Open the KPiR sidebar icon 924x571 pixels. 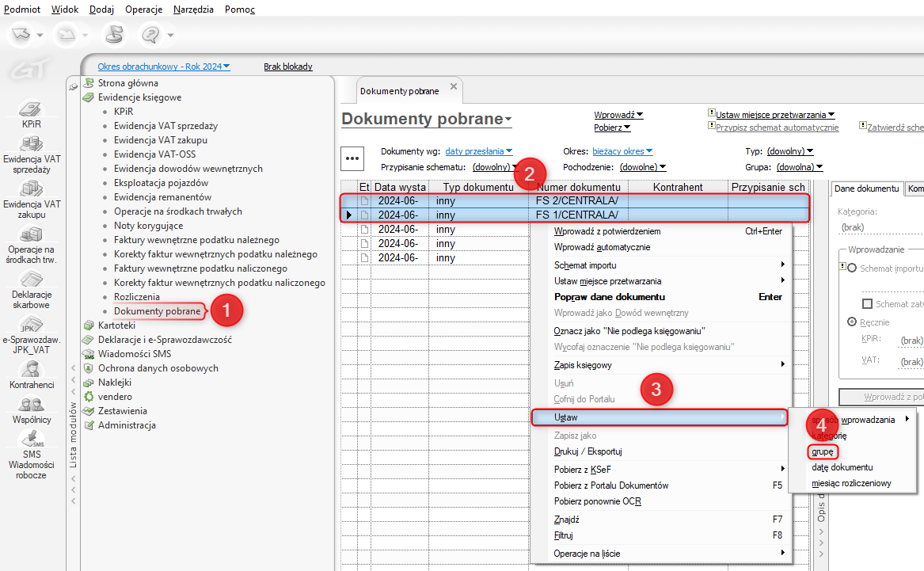[x=31, y=110]
